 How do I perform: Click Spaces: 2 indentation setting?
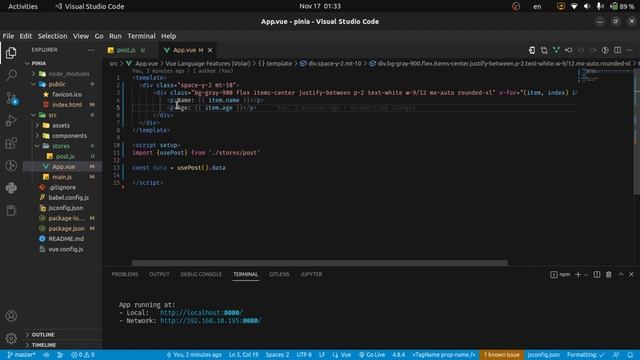click(278, 355)
